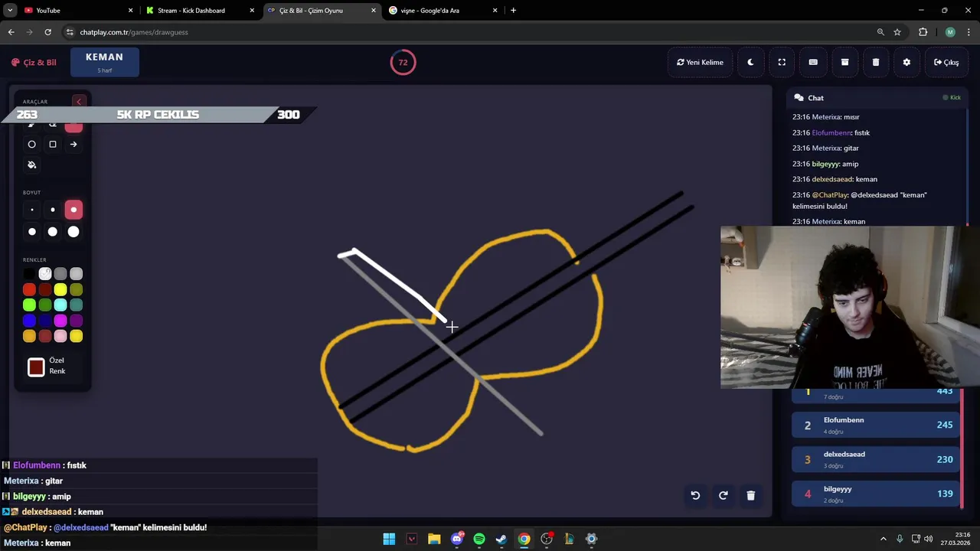Open Chrome's three-dot menu

pyautogui.click(x=969, y=32)
